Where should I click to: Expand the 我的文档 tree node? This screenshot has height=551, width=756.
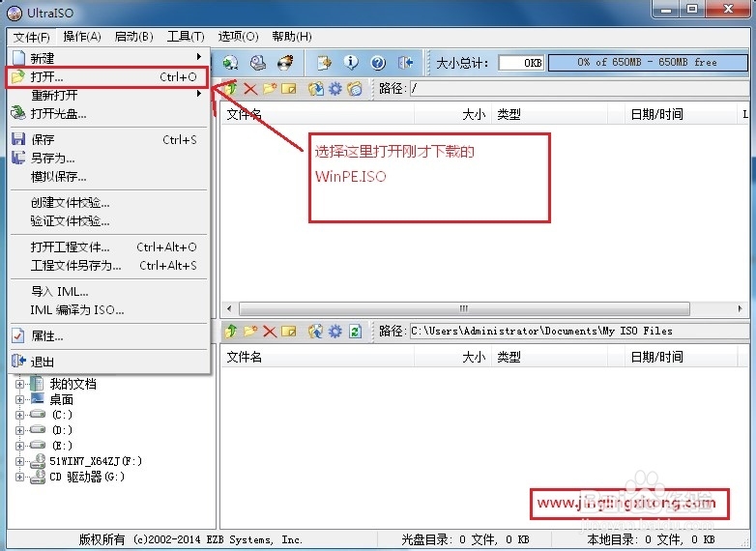coord(19,384)
